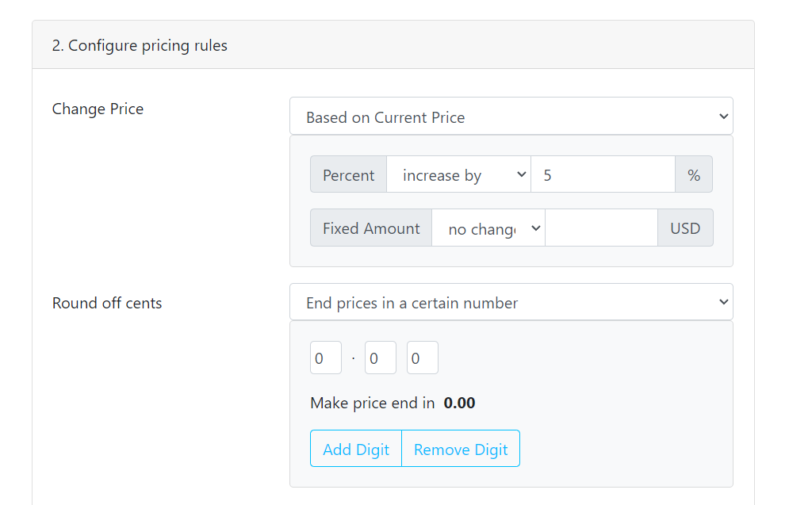
Task: Click the percent value field containing 5
Action: point(602,175)
